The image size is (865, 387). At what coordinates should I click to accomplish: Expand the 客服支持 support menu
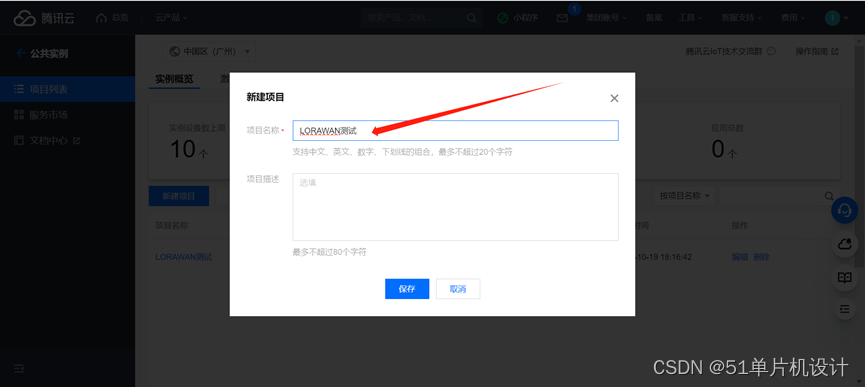tap(741, 18)
